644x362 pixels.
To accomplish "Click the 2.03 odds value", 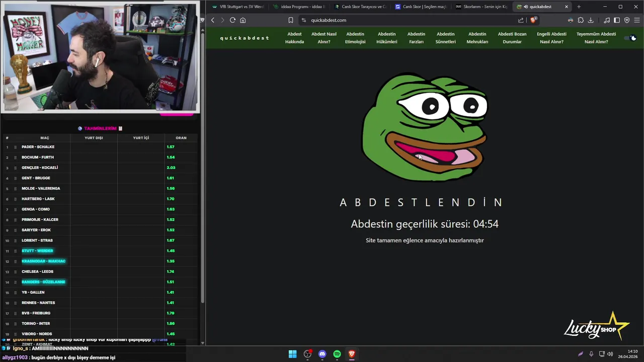I will coord(171,167).
